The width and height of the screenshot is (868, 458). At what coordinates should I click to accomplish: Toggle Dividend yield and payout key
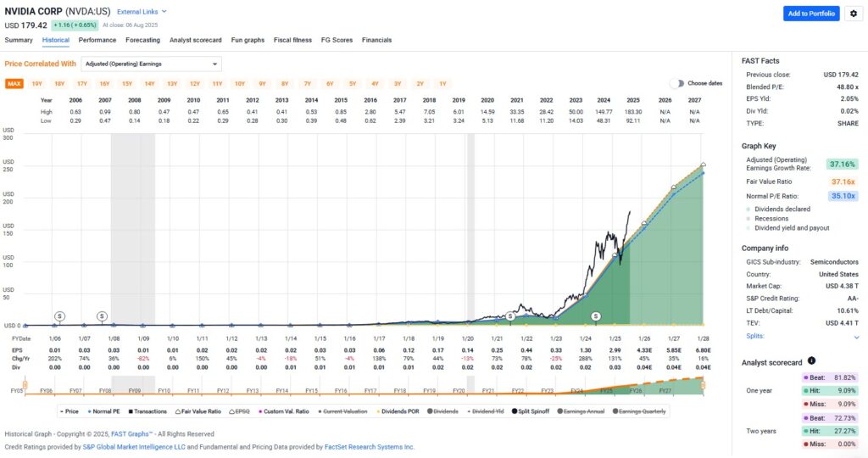pyautogui.click(x=787, y=227)
